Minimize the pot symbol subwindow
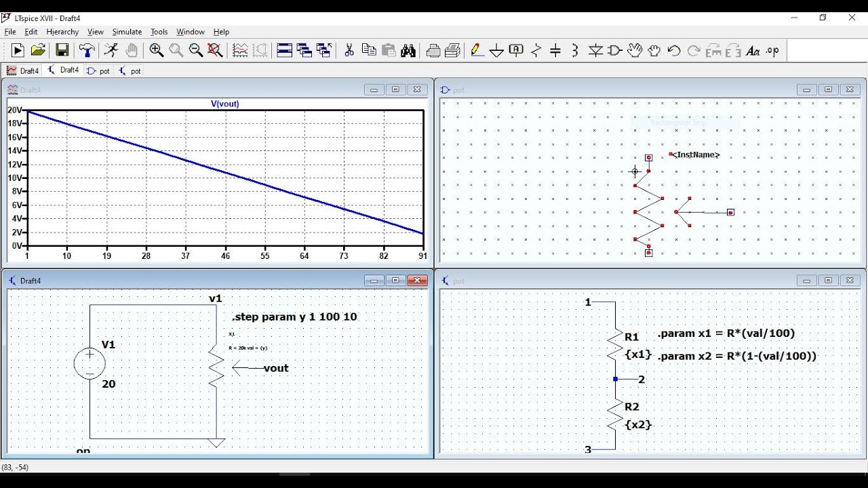The height and width of the screenshot is (488, 868). [806, 89]
